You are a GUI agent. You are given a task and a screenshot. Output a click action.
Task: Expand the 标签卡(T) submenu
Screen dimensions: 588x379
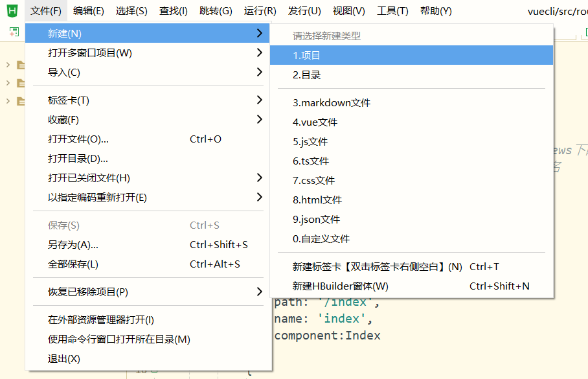coord(148,100)
